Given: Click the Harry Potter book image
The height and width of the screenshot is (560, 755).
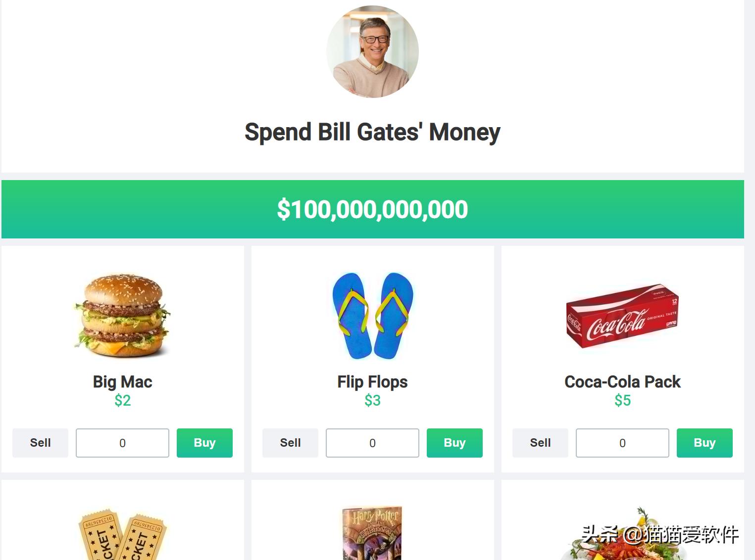Looking at the screenshot, I should [372, 533].
